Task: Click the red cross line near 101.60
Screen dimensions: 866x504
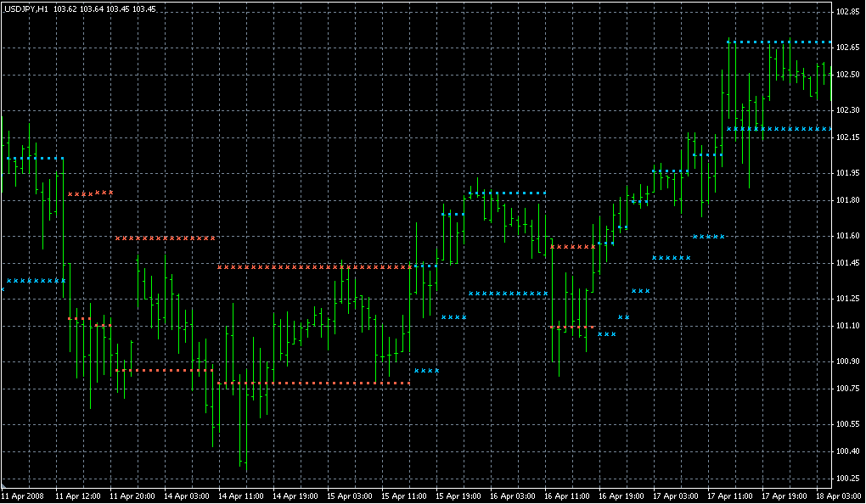Action: click(165, 238)
